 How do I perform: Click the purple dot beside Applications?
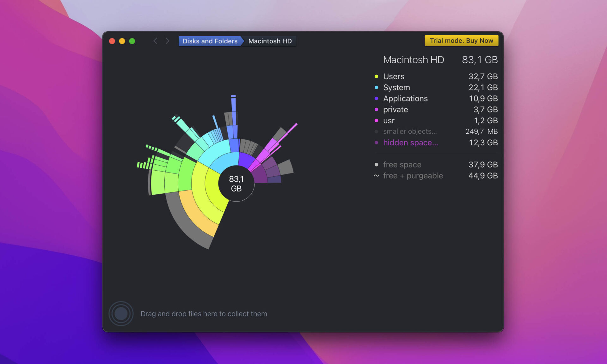pyautogui.click(x=376, y=99)
